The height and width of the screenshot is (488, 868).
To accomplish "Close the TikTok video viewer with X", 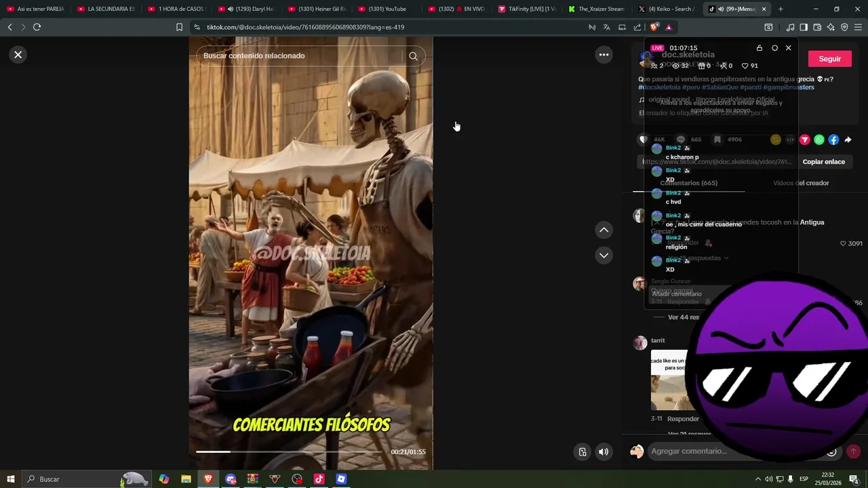I will point(18,55).
